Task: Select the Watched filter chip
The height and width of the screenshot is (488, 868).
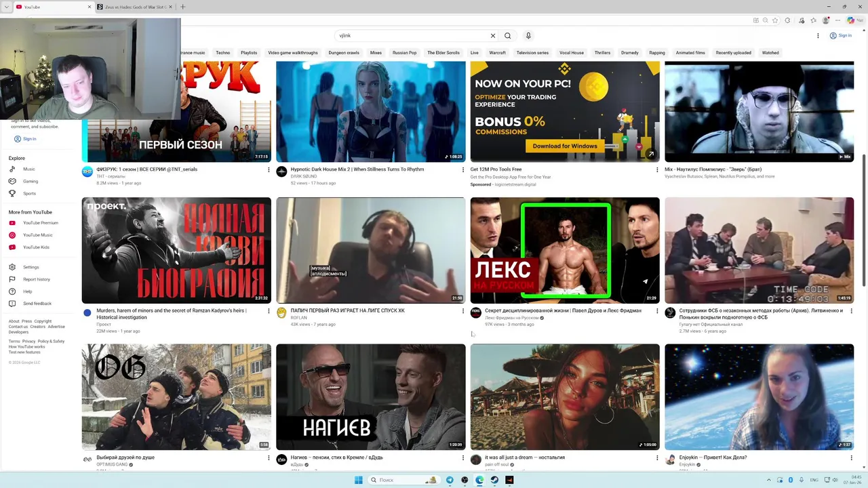Action: click(x=770, y=52)
